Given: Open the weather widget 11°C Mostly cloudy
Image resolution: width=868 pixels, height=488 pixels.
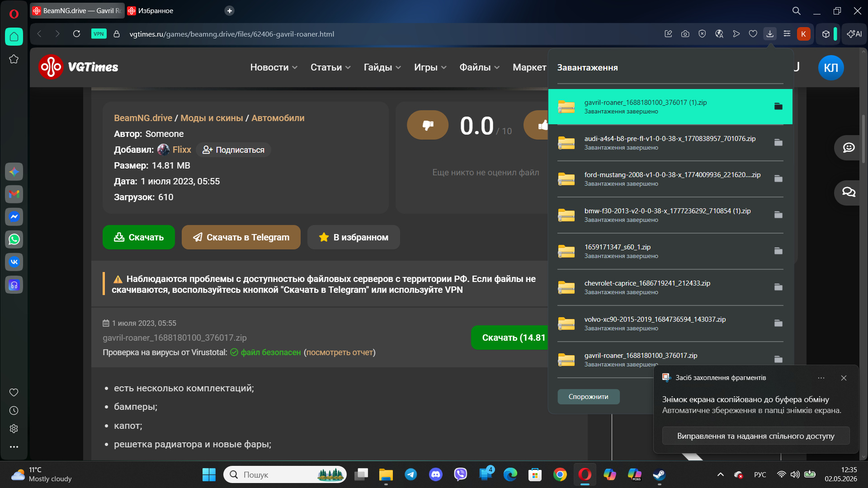Looking at the screenshot, I should (x=42, y=474).
